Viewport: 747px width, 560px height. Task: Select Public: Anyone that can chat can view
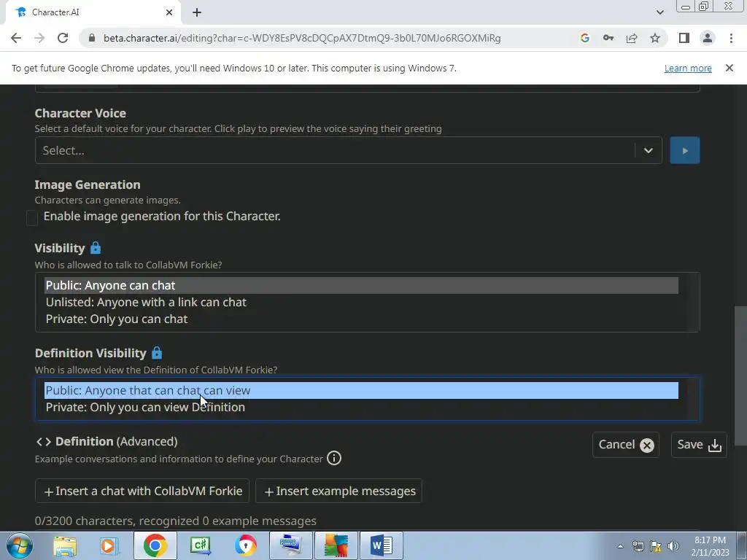361,391
